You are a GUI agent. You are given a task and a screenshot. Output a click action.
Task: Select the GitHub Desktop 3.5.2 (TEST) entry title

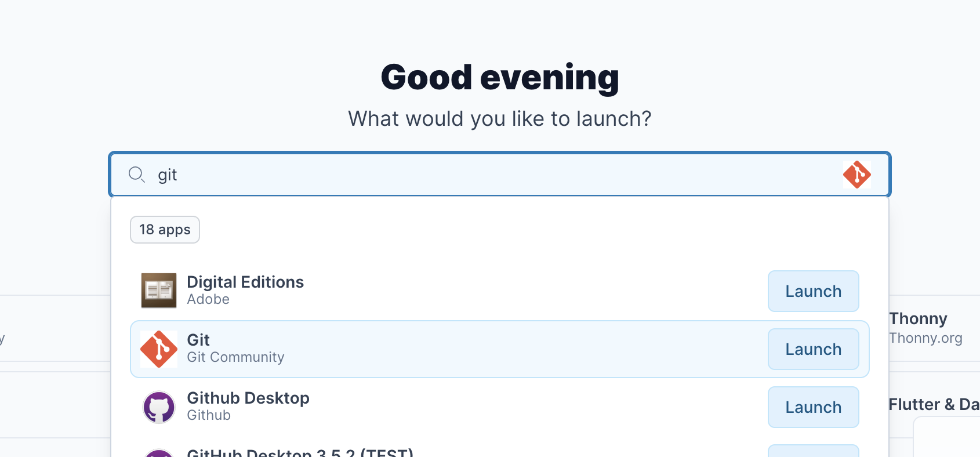tap(300, 452)
